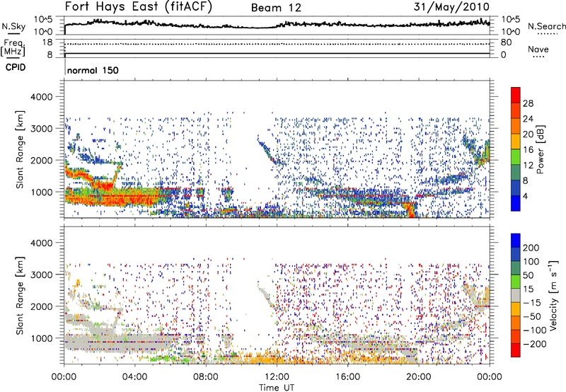Click the "3000" tick on the velocity panel
This screenshot has height=392, width=566.
(42, 275)
